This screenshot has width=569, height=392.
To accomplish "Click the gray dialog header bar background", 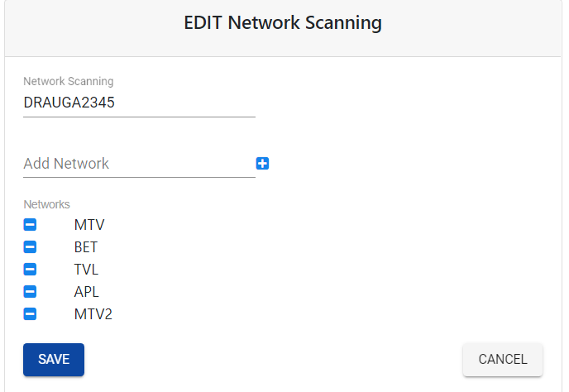I will [471, 29].
